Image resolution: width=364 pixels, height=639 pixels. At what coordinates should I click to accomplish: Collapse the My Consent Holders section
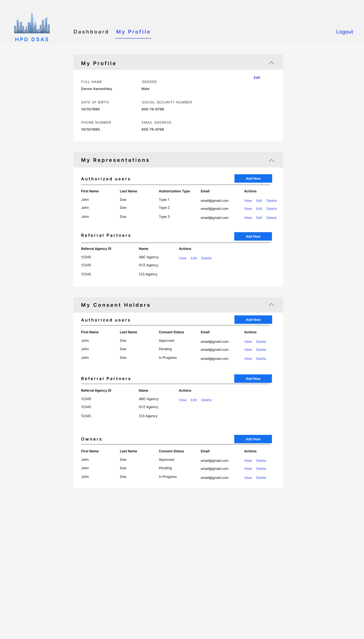271,305
